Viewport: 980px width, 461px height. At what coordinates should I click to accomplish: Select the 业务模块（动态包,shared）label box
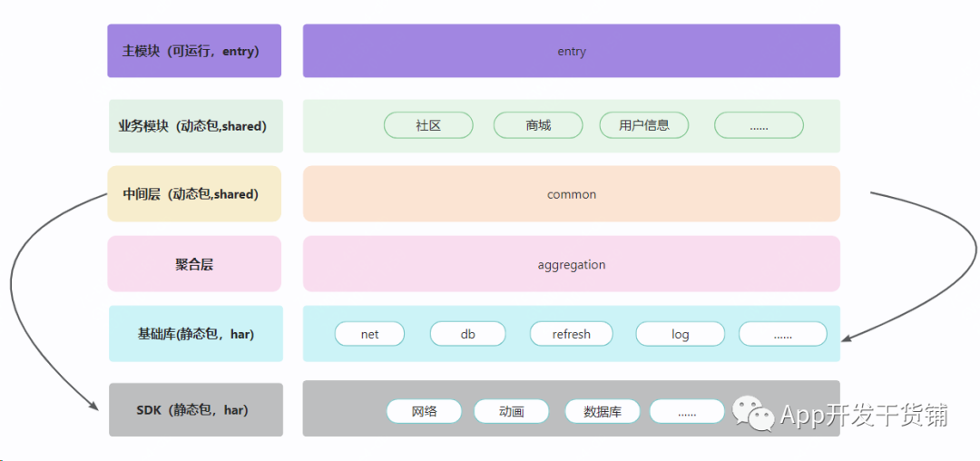196,125
